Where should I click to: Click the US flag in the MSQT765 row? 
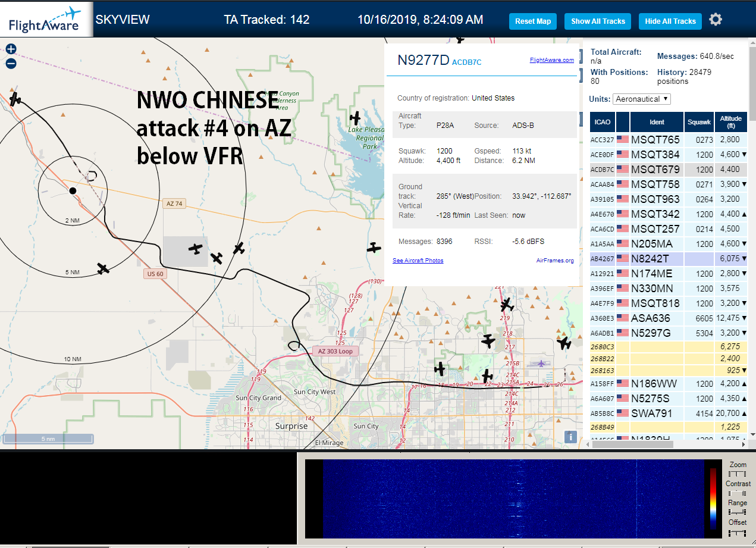click(x=623, y=140)
